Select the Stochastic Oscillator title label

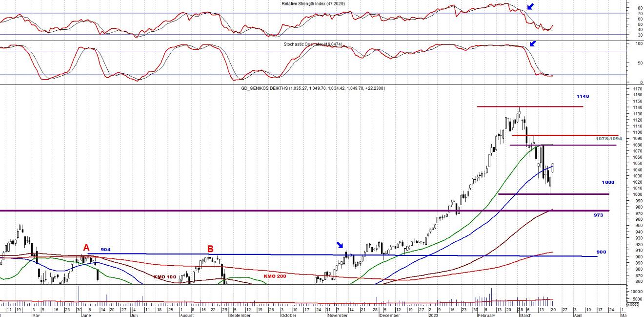tap(313, 44)
